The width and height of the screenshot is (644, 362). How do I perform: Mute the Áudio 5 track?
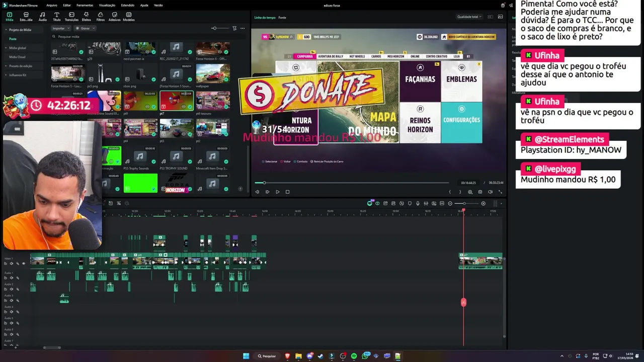tap(12, 323)
